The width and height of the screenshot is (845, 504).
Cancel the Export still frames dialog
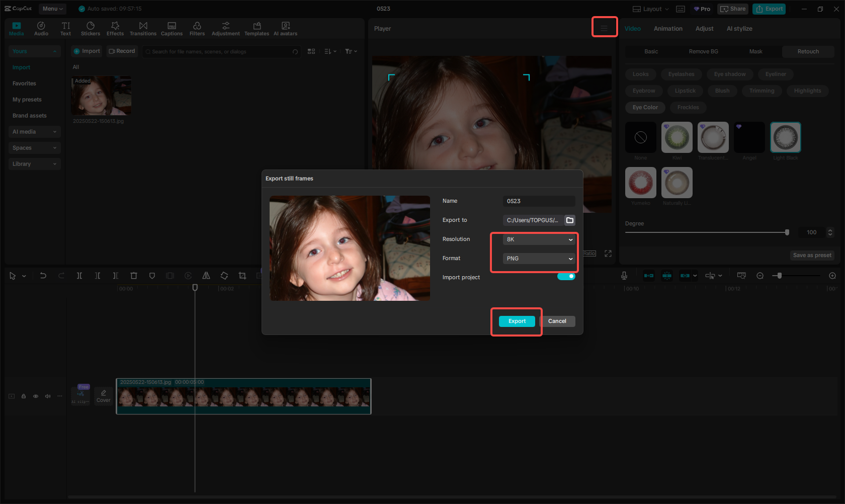tap(557, 321)
